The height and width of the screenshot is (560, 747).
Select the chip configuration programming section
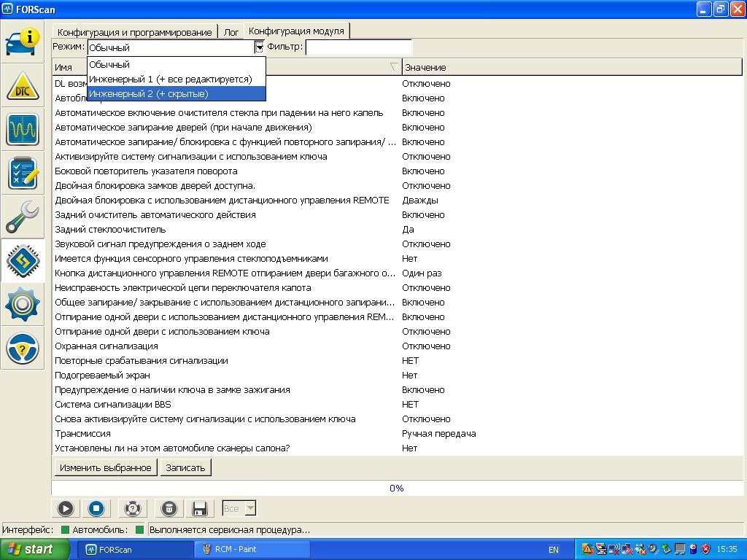[23, 260]
